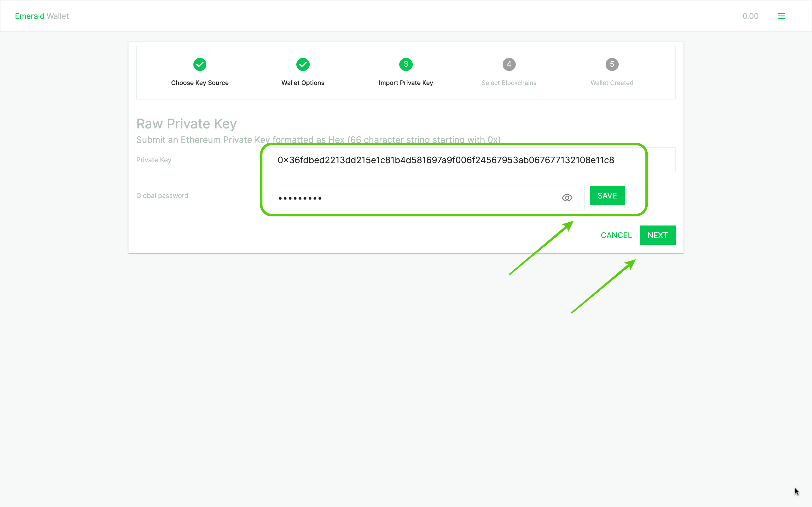This screenshot has width=812, height=507.
Task: Click the green checkmark on Wallet Options step
Action: coord(303,64)
